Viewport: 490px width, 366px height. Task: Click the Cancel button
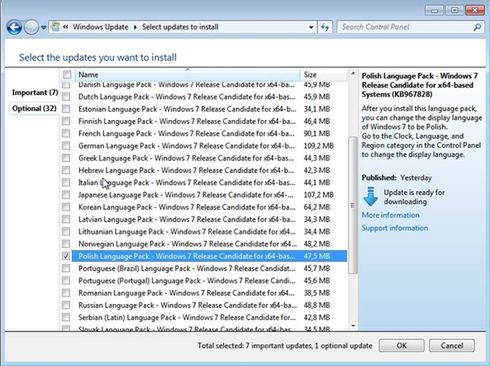click(452, 346)
